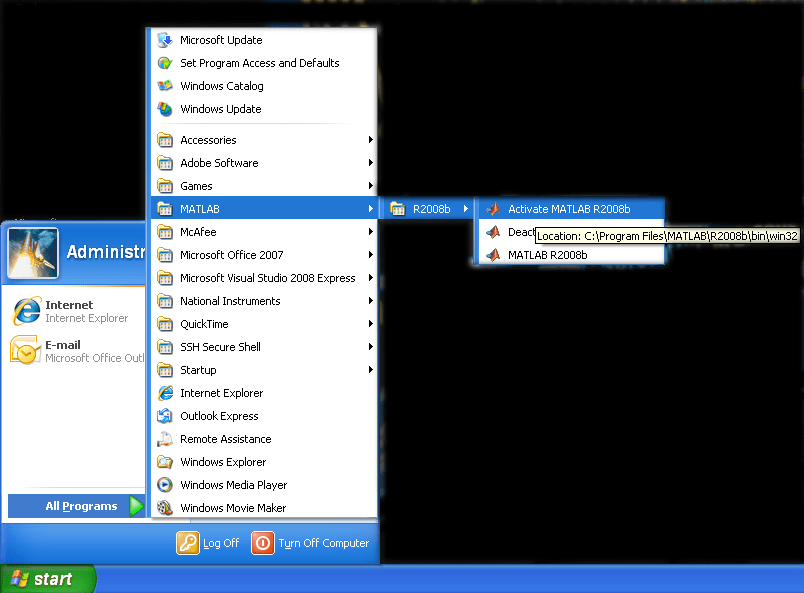Expand the Startup submenu arrow

coord(370,370)
